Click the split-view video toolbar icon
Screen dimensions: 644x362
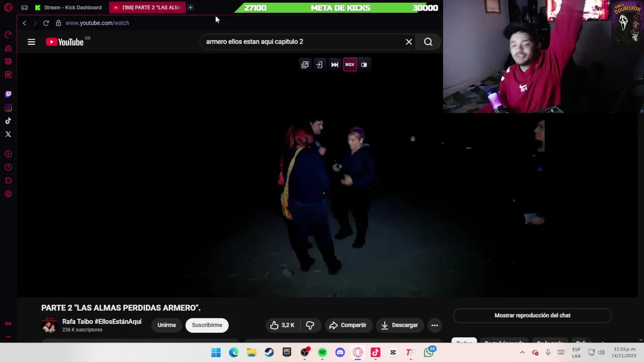tap(364, 65)
